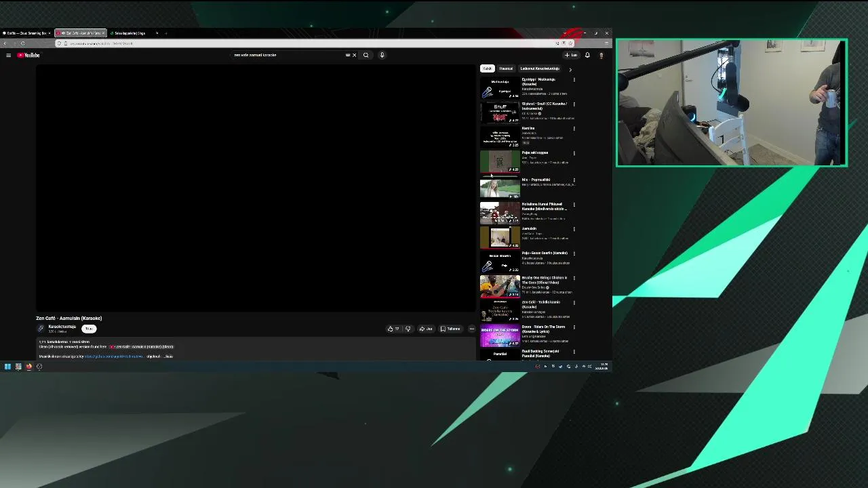This screenshot has width=868, height=488.
Task: Play the Slipknot Snuff karaoke thumbnail
Action: tap(500, 113)
